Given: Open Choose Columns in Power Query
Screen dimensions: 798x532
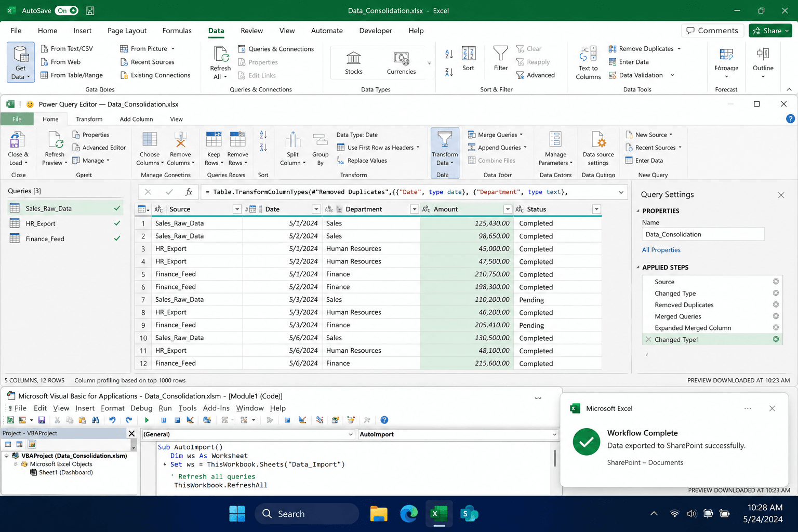Looking at the screenshot, I should tap(150, 149).
